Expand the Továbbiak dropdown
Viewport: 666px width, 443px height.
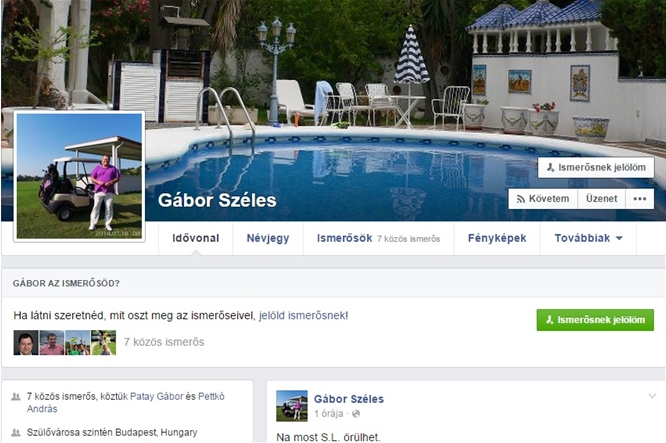[x=588, y=238]
